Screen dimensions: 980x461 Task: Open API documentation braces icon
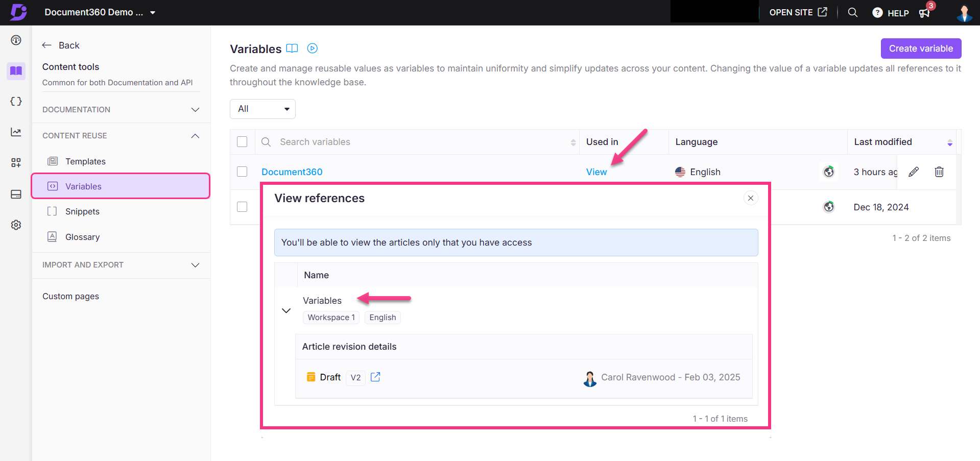click(16, 101)
